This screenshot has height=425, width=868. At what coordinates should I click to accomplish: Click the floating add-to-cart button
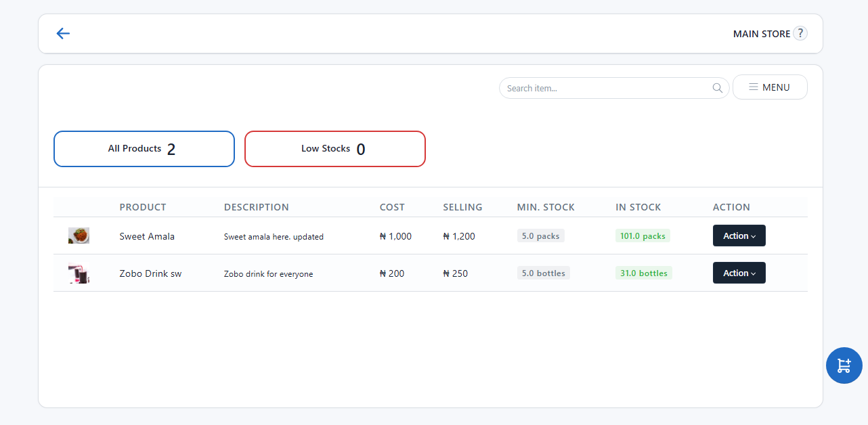tap(844, 365)
